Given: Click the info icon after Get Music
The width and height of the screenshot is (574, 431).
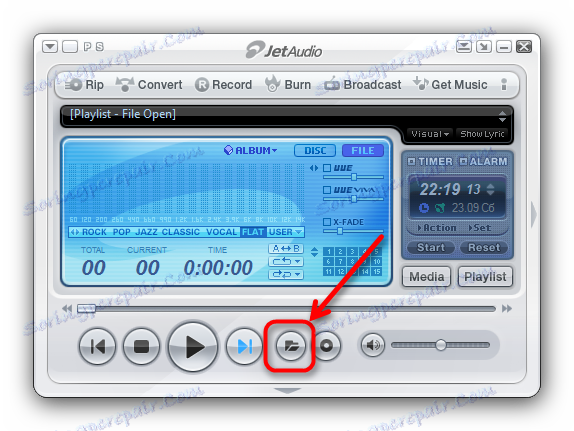Looking at the screenshot, I should [504, 85].
